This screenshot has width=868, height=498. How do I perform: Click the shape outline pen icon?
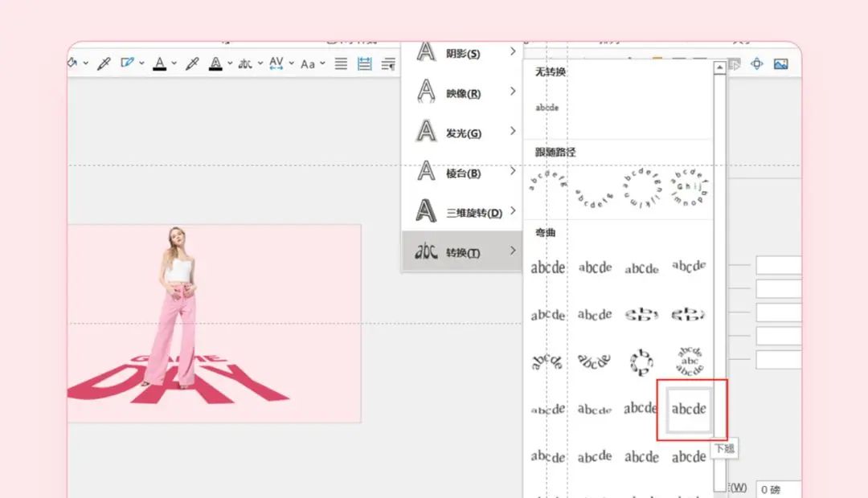pyautogui.click(x=127, y=63)
